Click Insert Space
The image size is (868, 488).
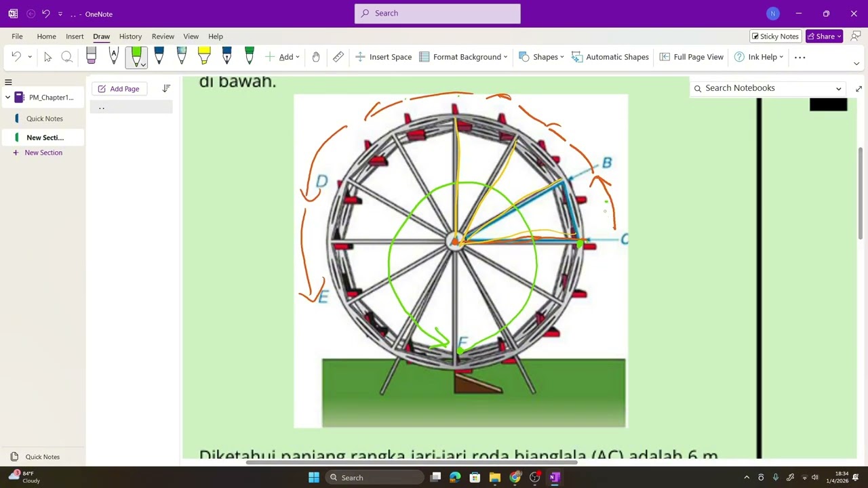(x=383, y=57)
